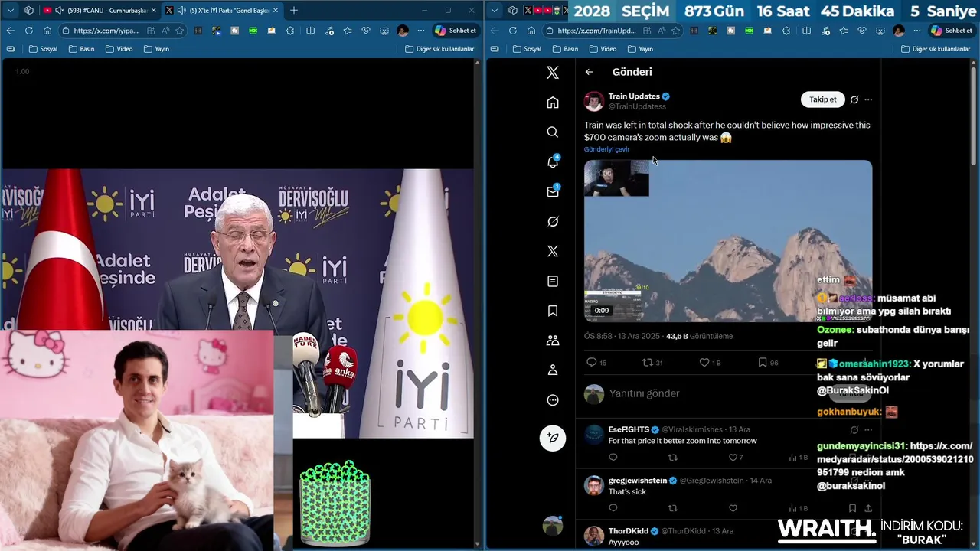Expand tab list chevron in left browser

click(x=10, y=11)
